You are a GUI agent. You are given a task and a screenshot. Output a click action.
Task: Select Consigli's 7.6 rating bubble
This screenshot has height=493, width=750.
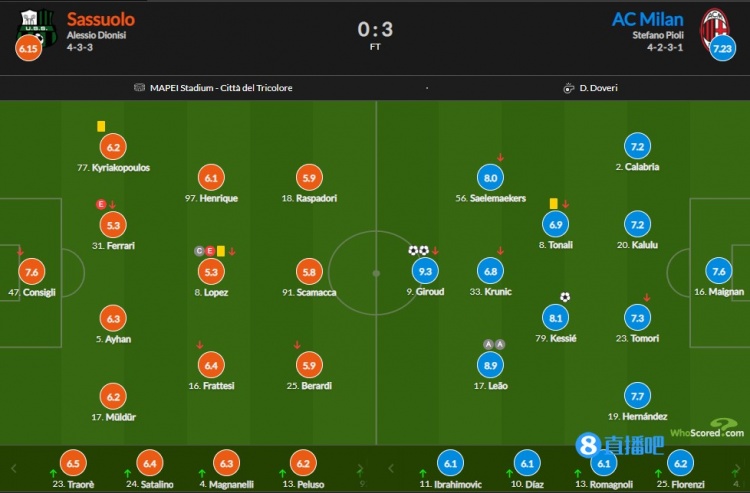(x=32, y=272)
